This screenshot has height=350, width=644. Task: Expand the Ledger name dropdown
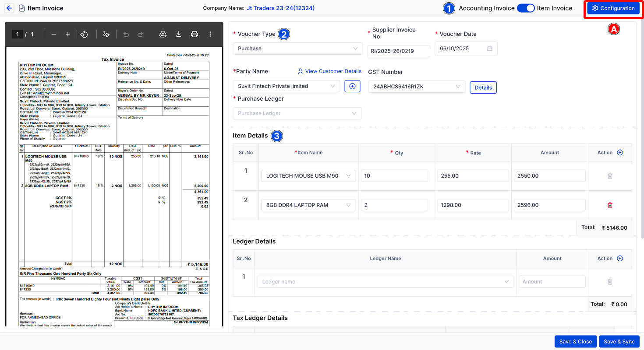pyautogui.click(x=386, y=282)
